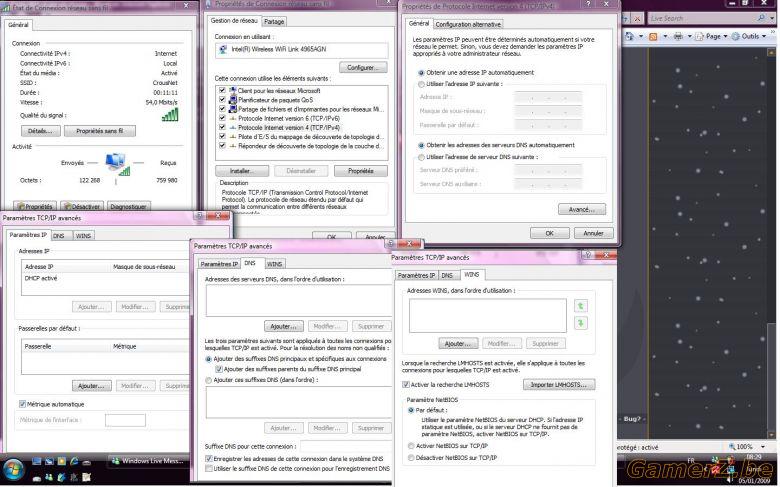The height and width of the screenshot is (487, 780).
Task: Open the dropdown arrow next to printer icon
Action: (x=689, y=36)
